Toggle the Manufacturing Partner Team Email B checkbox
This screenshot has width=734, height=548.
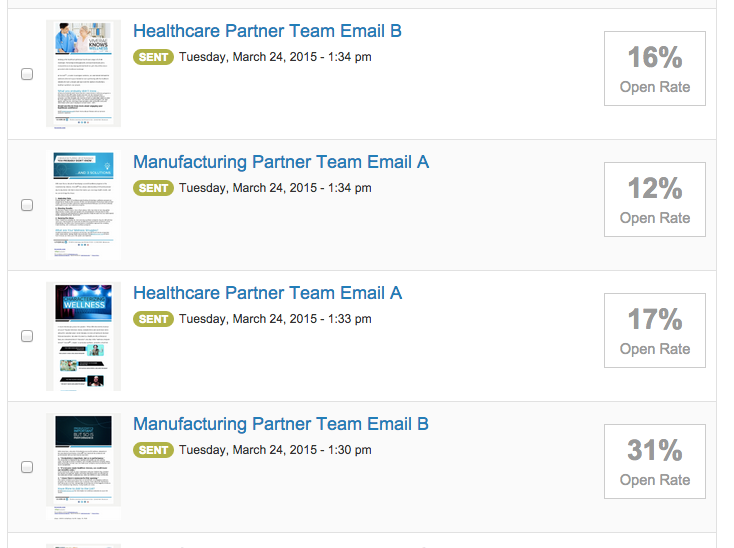pyautogui.click(x=27, y=467)
